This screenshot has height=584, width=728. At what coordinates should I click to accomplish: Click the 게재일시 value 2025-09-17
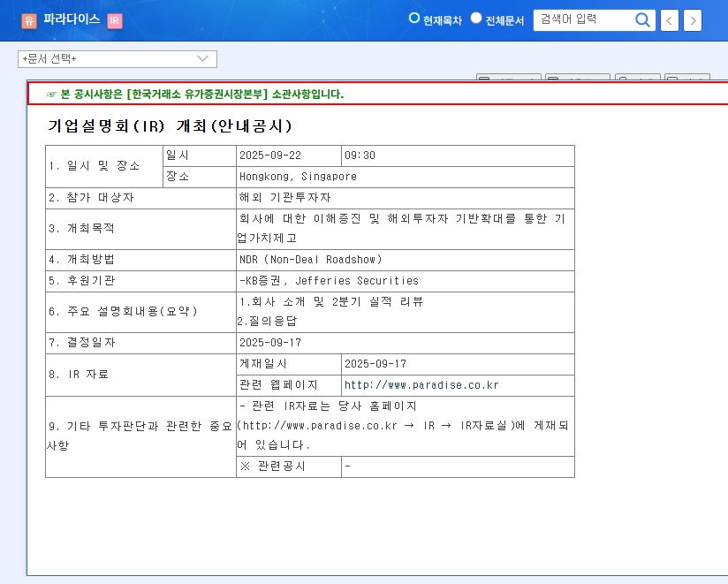tap(458, 364)
